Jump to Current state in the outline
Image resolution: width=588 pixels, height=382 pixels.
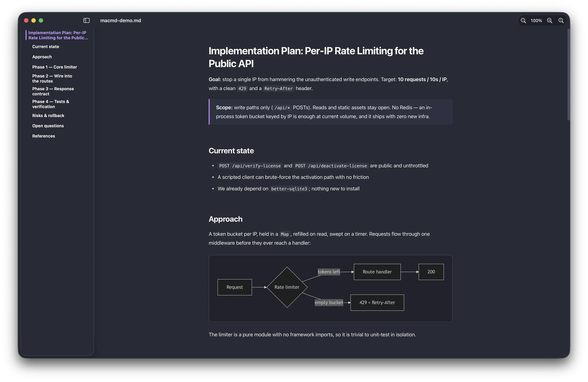(46, 46)
